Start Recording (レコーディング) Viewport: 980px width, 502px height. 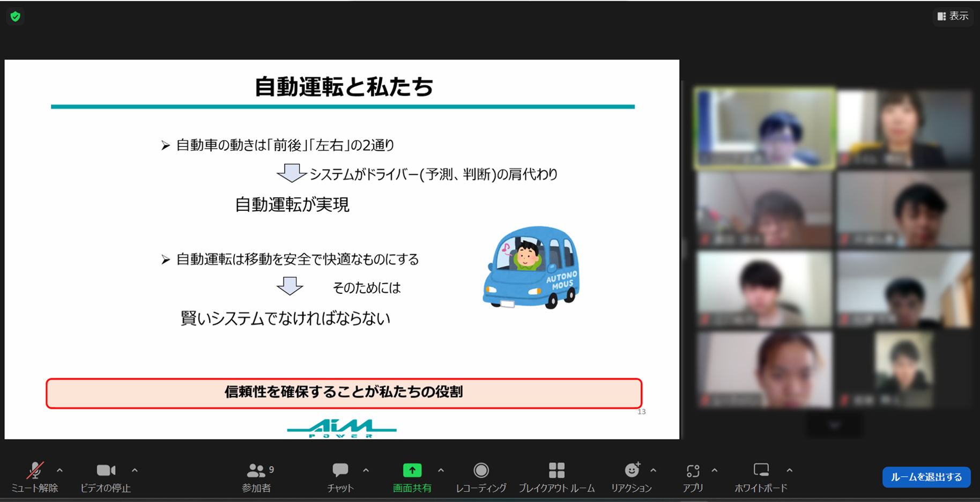point(481,476)
